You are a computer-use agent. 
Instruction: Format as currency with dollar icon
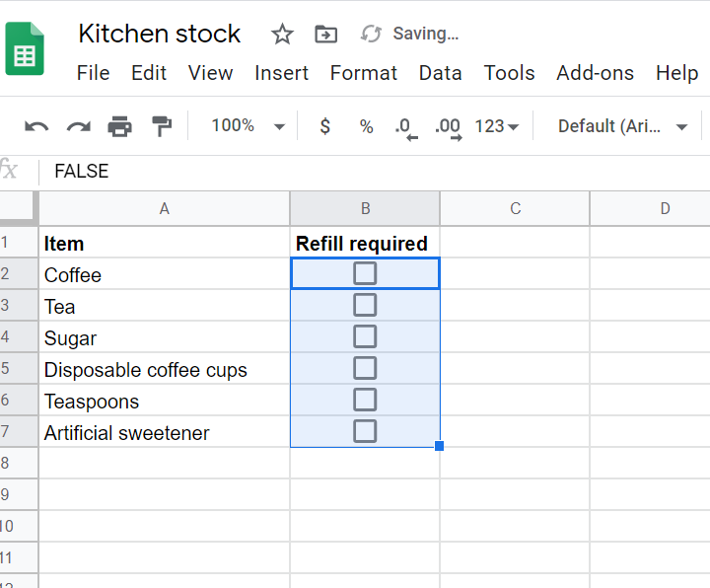325,126
